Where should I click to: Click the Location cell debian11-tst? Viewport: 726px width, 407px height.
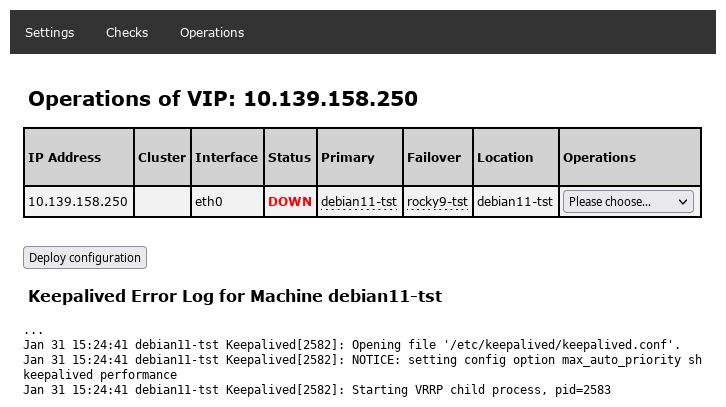pyautogui.click(x=515, y=201)
